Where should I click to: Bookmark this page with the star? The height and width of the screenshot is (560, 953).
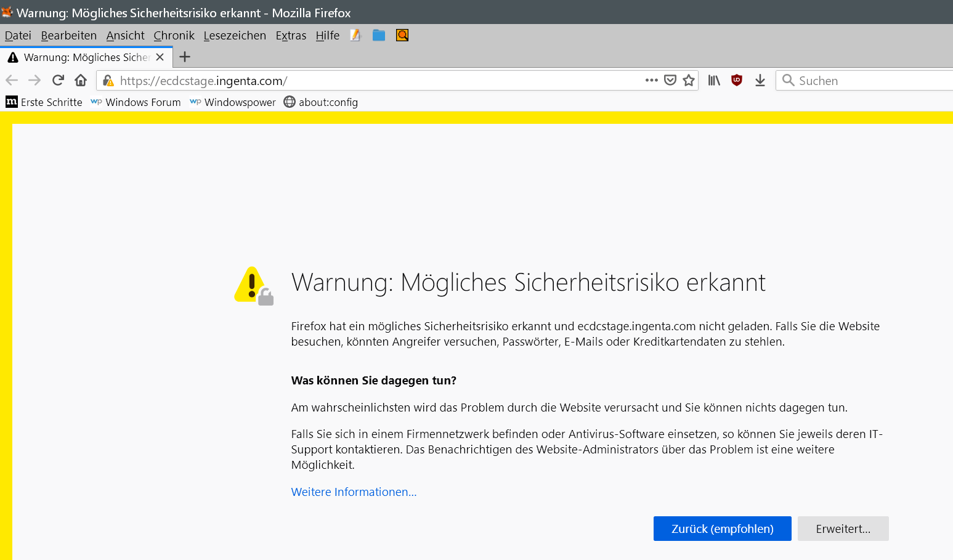689,80
